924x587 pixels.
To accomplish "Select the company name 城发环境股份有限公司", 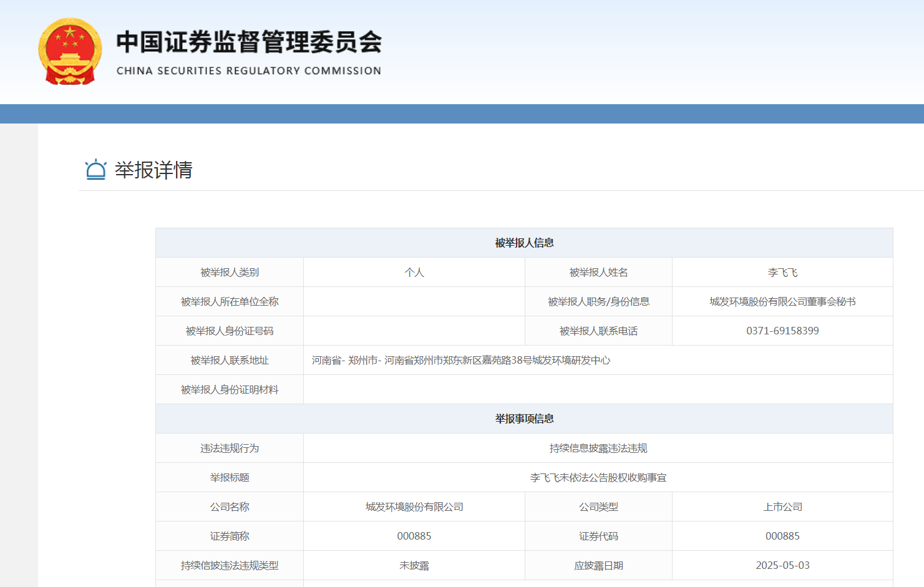I will pos(414,507).
